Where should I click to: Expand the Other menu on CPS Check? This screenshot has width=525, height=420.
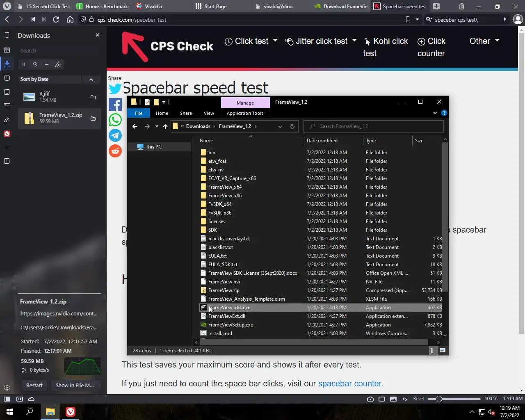[484, 41]
